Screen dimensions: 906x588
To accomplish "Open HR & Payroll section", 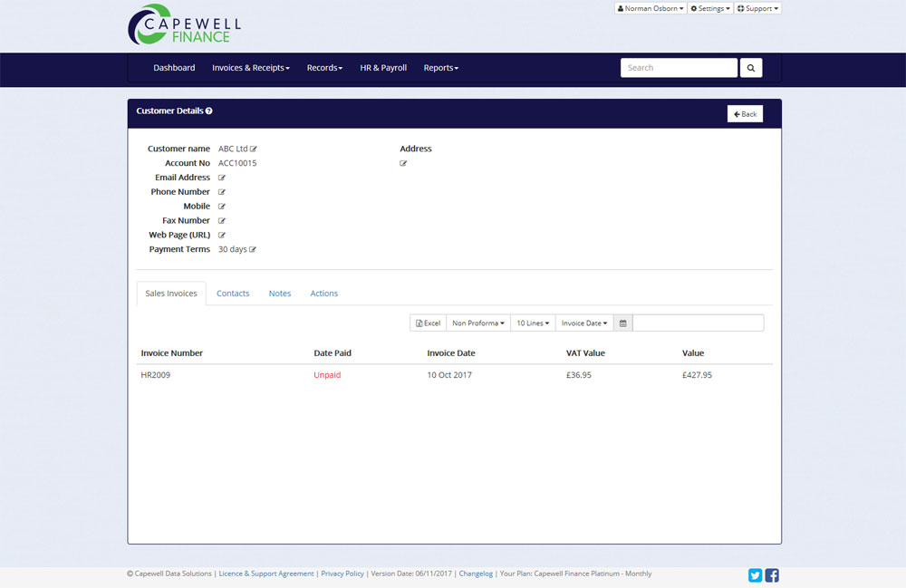I will 383,68.
